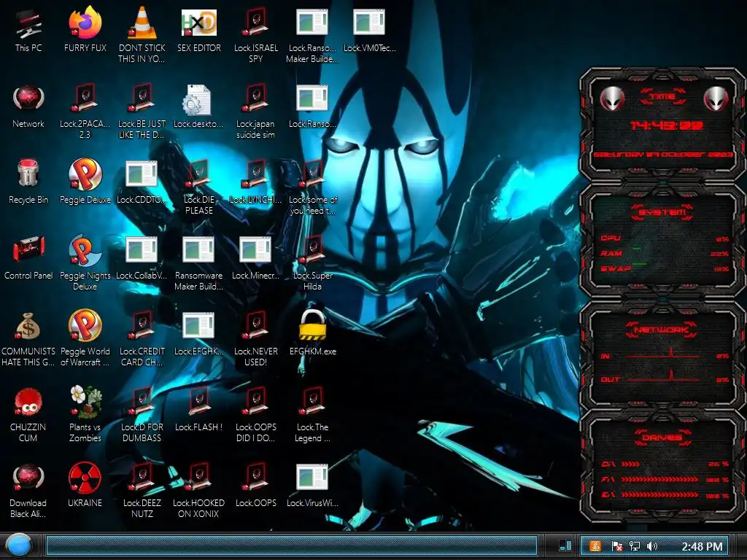Select the Lock.HOOKED ON XONIX icon
This screenshot has height=560, width=747.
[198, 477]
